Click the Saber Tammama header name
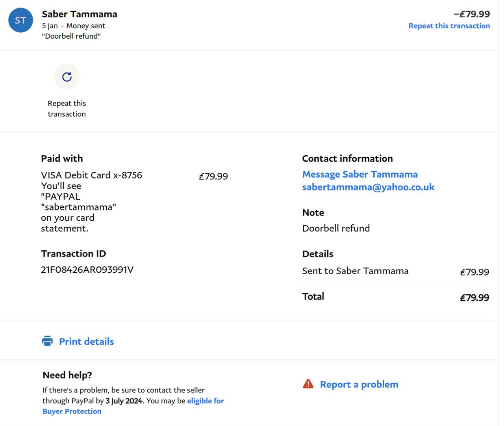The height and width of the screenshot is (426, 504). coord(80,14)
